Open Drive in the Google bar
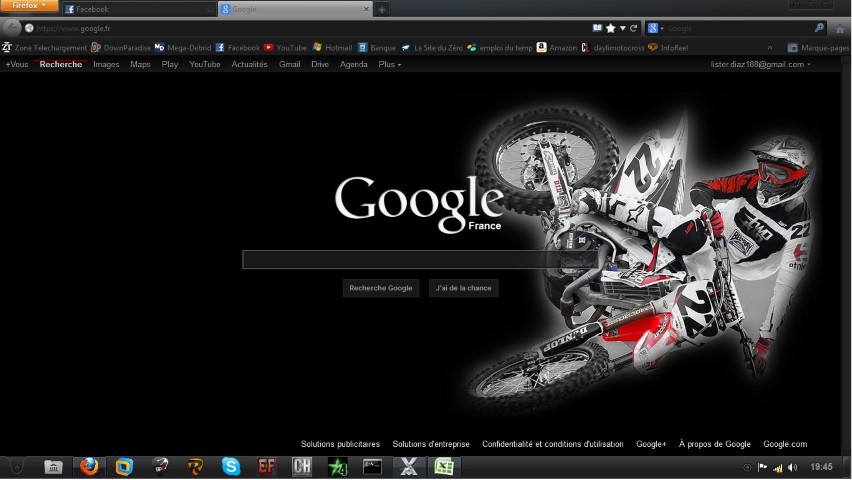 click(x=320, y=64)
